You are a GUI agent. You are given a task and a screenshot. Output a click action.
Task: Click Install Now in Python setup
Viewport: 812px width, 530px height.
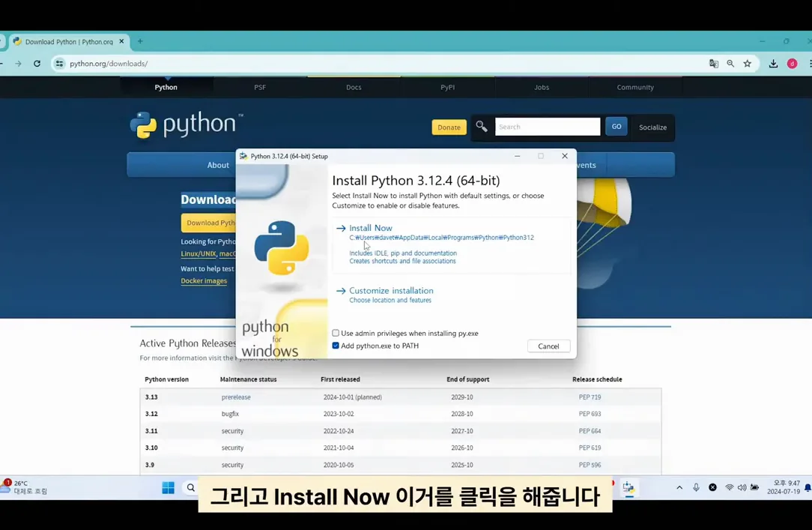click(x=371, y=228)
